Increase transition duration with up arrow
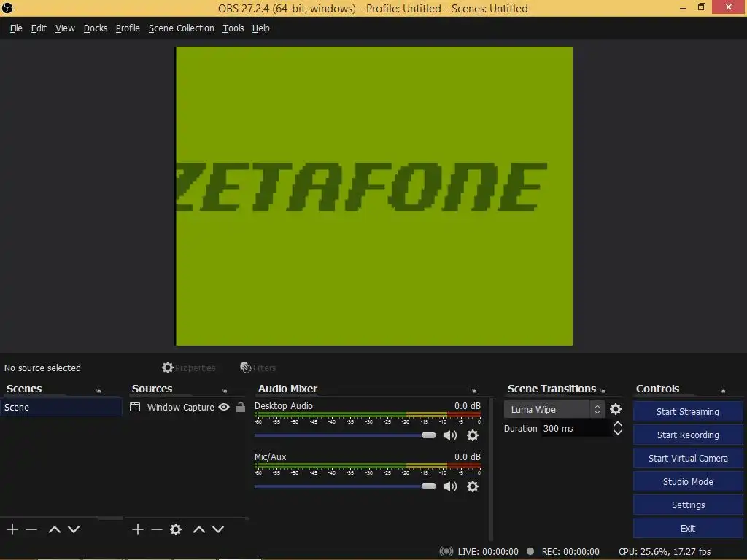747x560 pixels. (617, 424)
